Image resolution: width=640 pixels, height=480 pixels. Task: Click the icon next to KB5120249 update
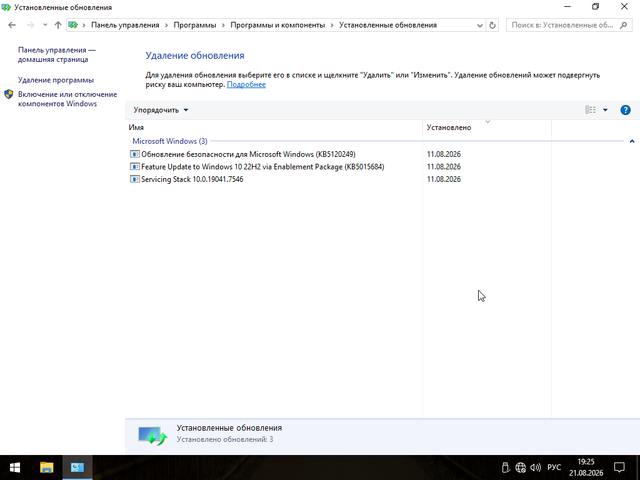134,154
